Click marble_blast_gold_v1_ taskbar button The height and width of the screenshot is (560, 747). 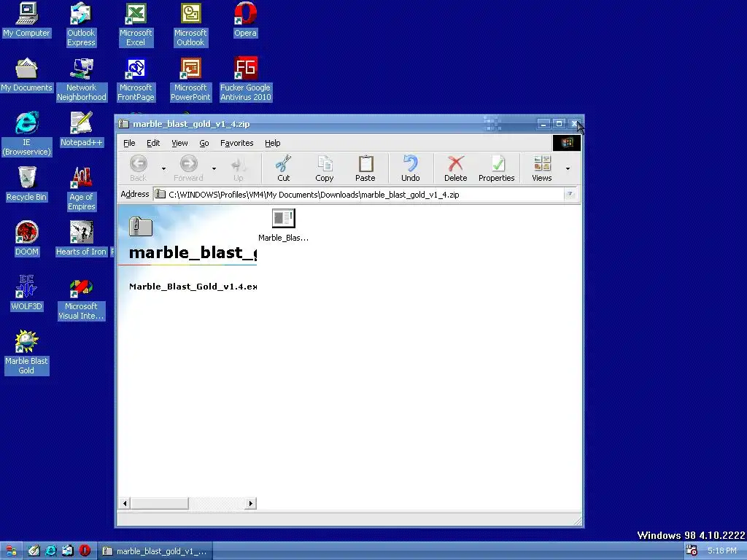point(156,551)
